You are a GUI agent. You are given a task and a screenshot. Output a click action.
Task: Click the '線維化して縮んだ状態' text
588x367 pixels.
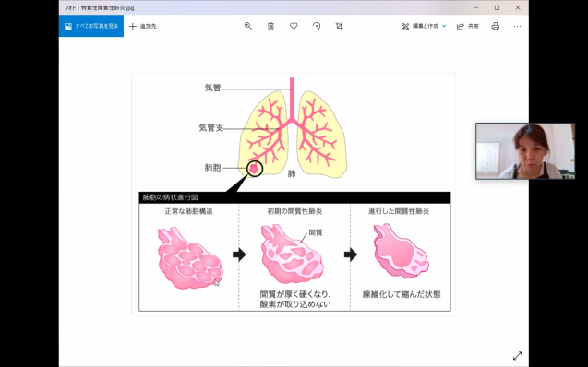(402, 294)
